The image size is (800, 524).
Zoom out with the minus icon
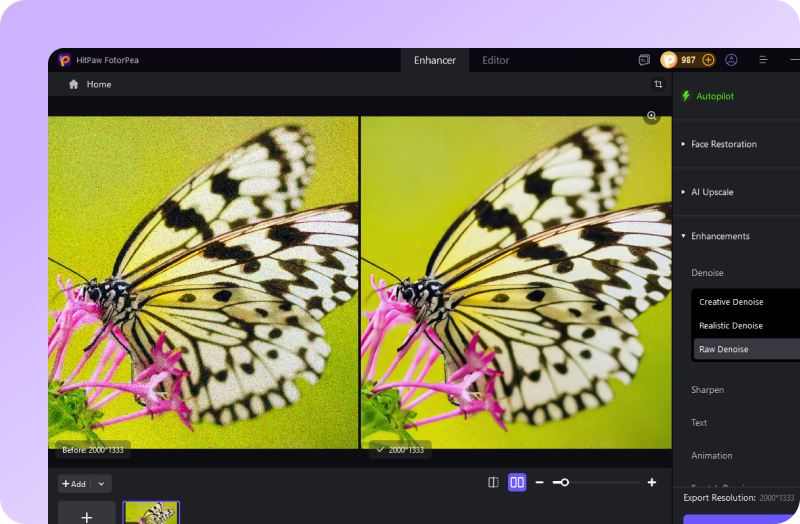[x=539, y=482]
